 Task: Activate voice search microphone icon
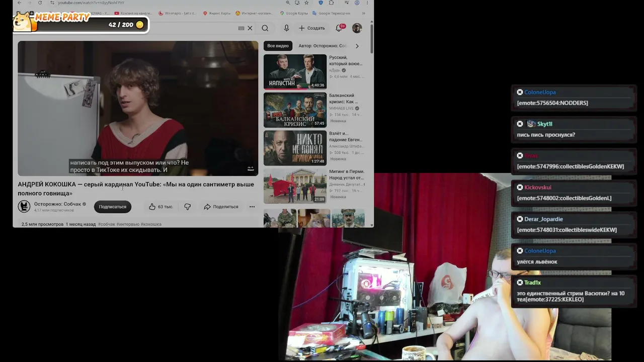286,28
